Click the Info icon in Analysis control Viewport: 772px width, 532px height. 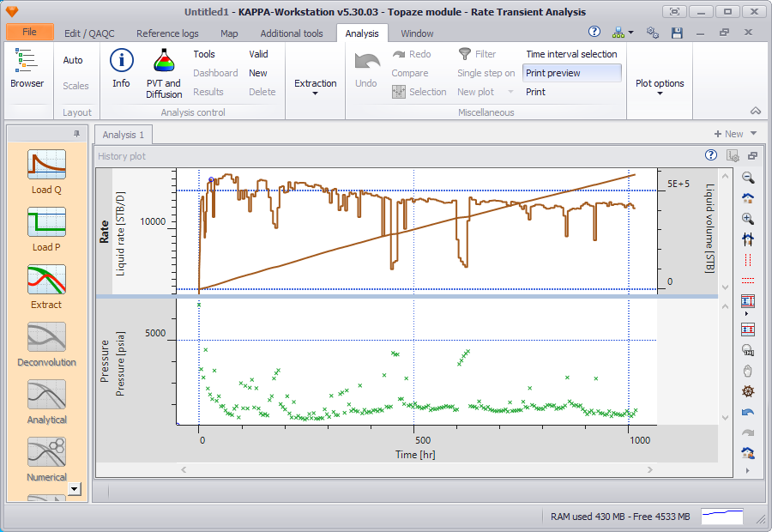click(x=121, y=61)
